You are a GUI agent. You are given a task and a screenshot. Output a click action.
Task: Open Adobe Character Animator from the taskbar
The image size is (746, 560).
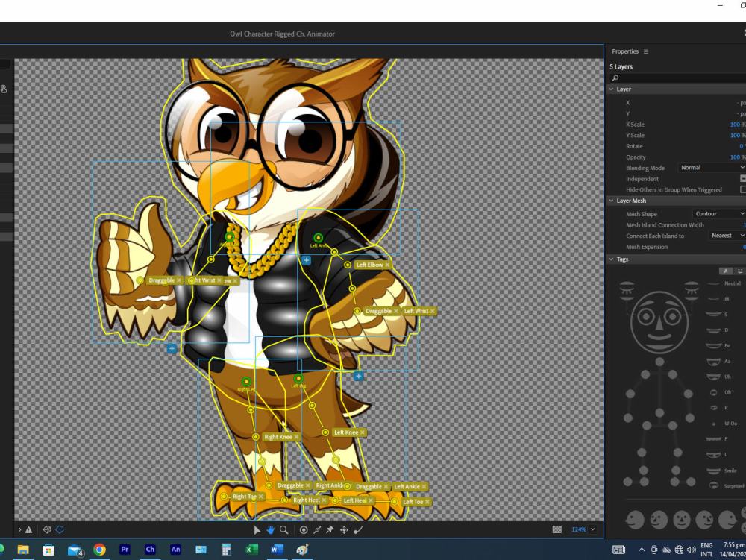tap(151, 550)
